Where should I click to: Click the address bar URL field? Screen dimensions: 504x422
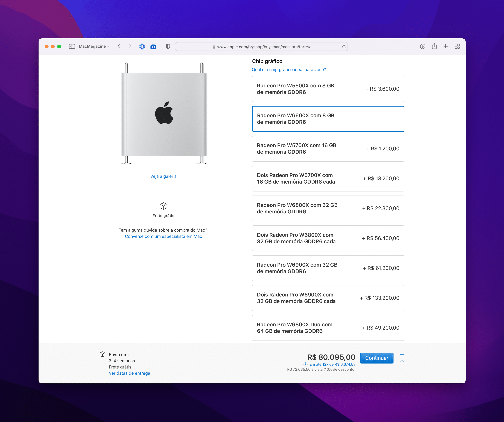[262, 46]
